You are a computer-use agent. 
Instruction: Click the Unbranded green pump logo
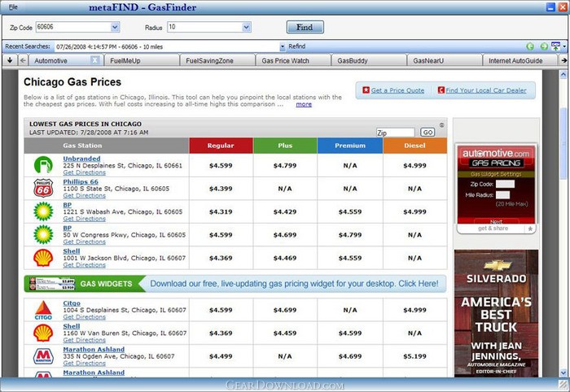[x=43, y=165]
